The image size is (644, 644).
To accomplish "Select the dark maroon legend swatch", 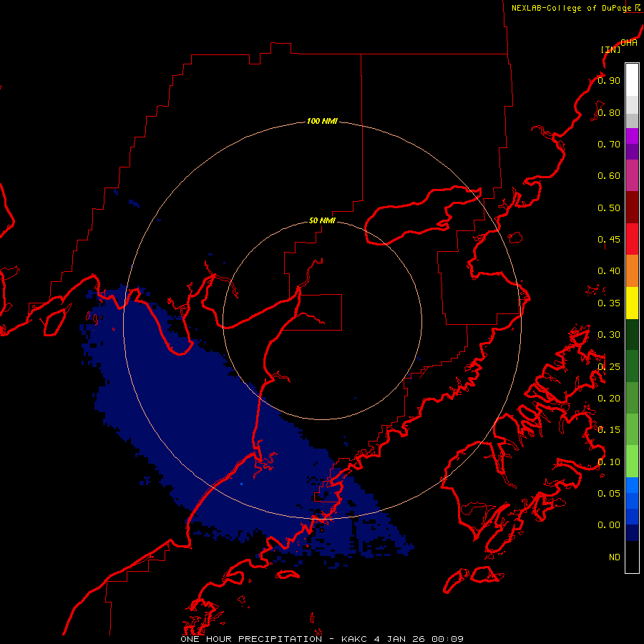I will coord(632,208).
